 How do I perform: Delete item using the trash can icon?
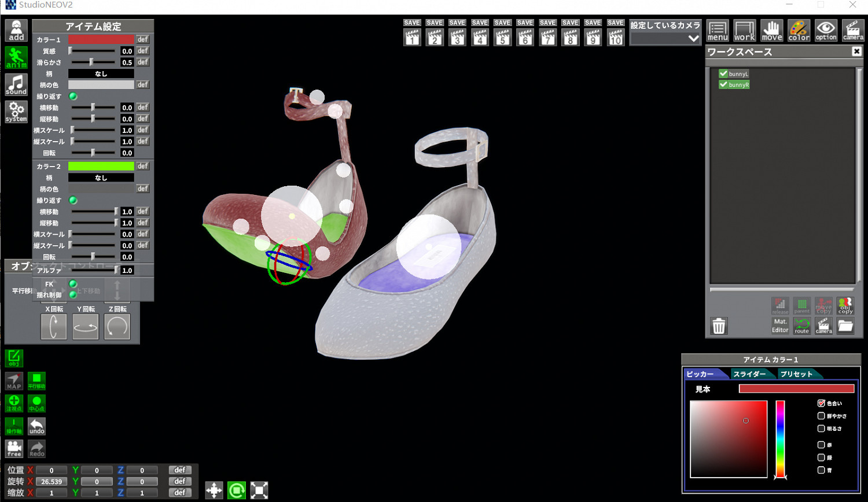point(719,326)
